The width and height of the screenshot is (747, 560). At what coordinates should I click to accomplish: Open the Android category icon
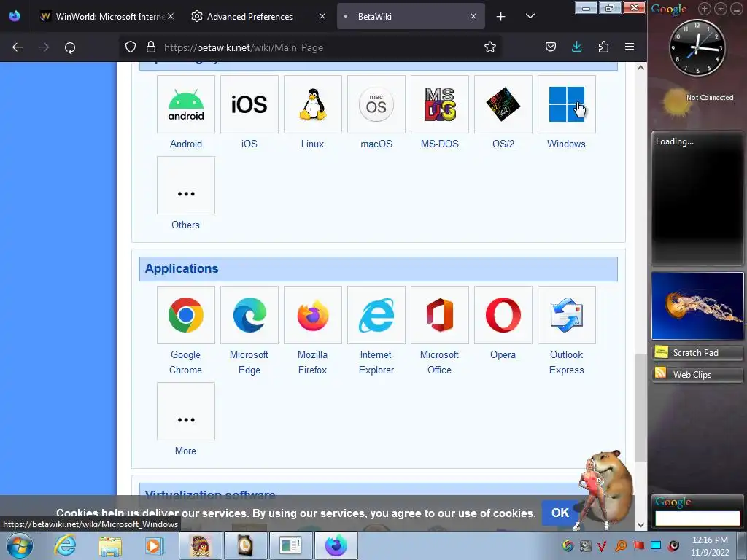click(x=186, y=104)
